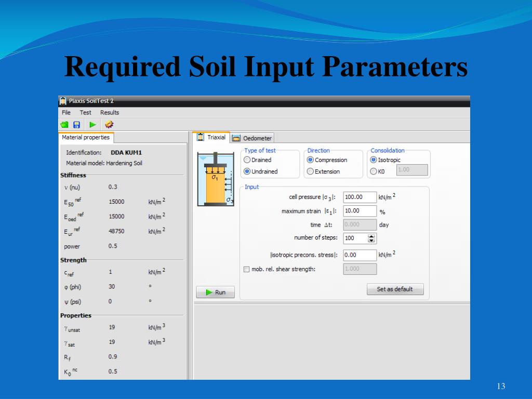Click the K0 nc value 0.5
The image size is (532, 399).
113,371
